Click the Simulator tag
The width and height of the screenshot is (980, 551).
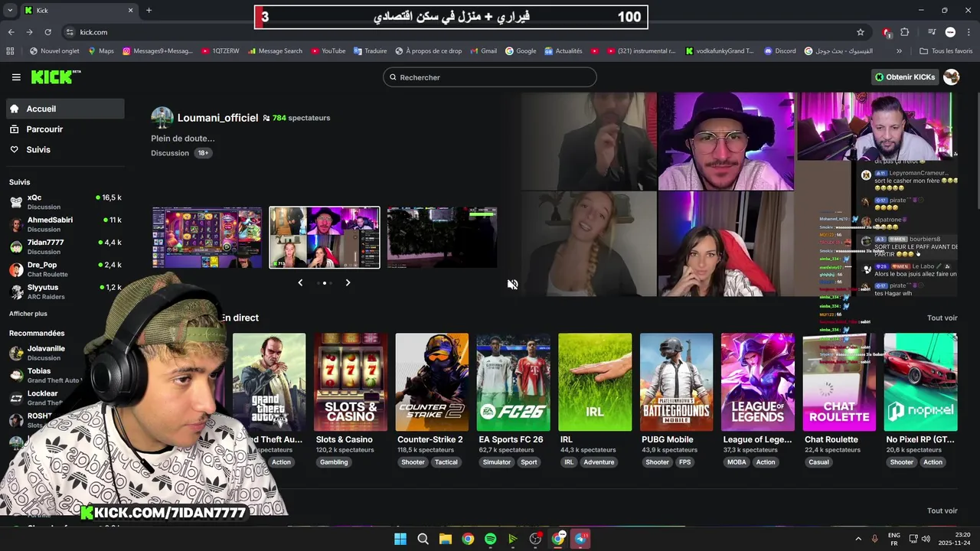click(497, 462)
